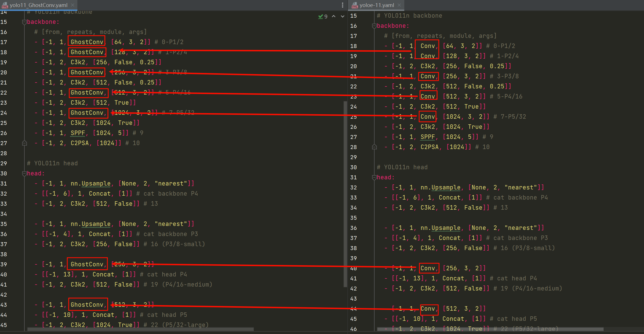Click GhostConv on line 18 of left editor

pos(87,52)
